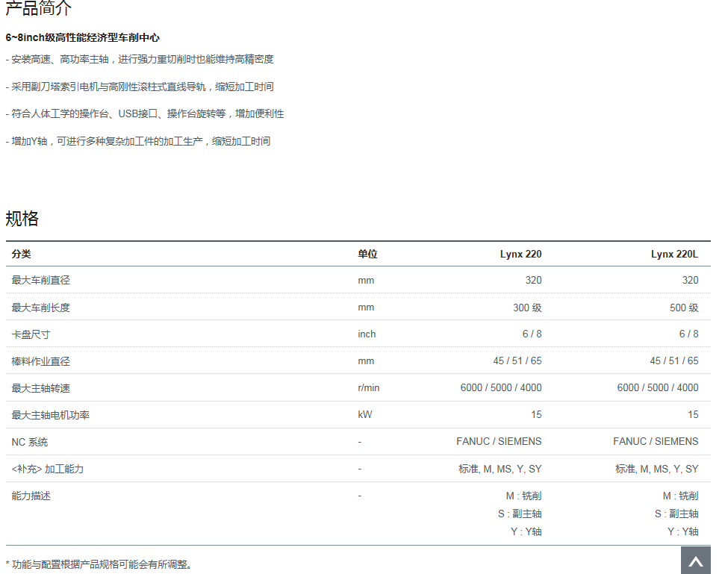Click the scroll-to-top arrow button
Screen dimensions: 728x574
pos(695,560)
